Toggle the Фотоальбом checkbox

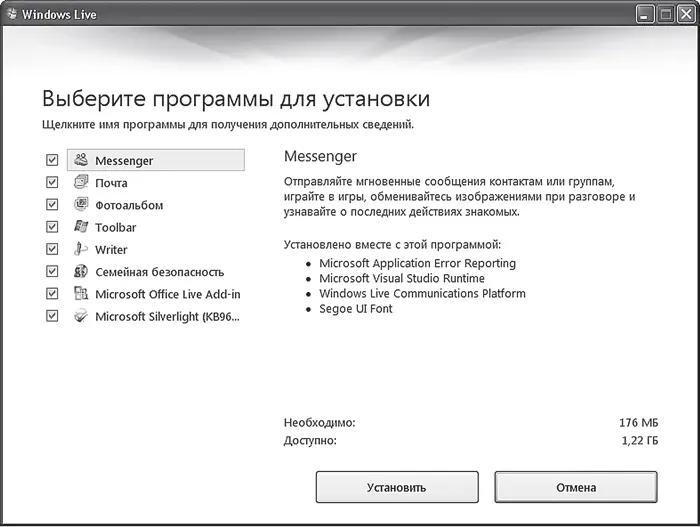pyautogui.click(x=52, y=205)
